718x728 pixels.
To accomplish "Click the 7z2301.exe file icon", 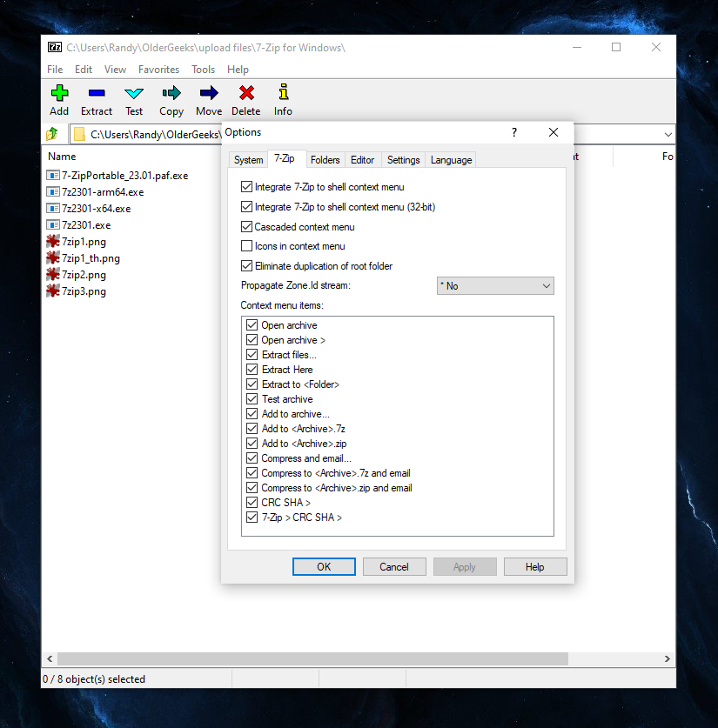I will point(53,225).
